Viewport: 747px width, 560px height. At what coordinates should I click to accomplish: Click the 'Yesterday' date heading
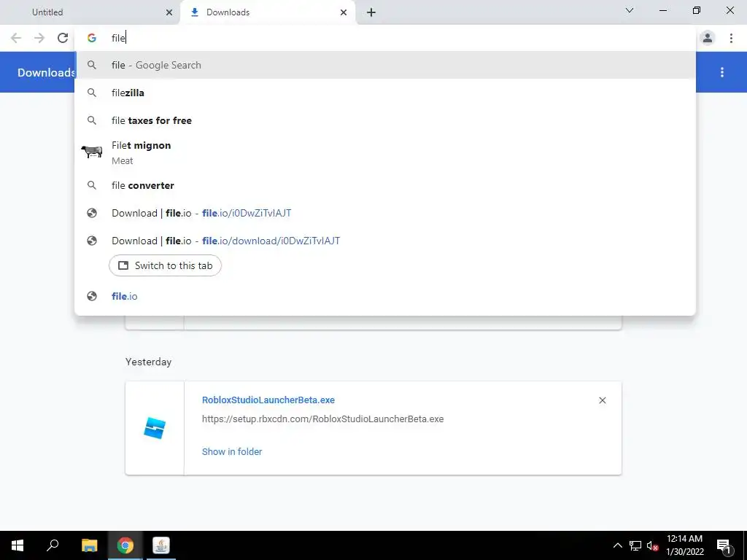pos(148,362)
